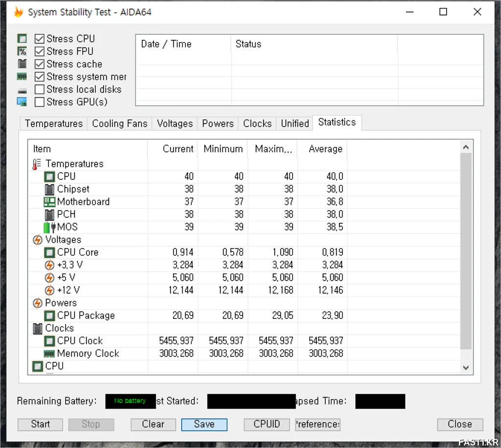Click the RAM module icon beside Stress system memory
501x448 pixels.
(x=22, y=77)
